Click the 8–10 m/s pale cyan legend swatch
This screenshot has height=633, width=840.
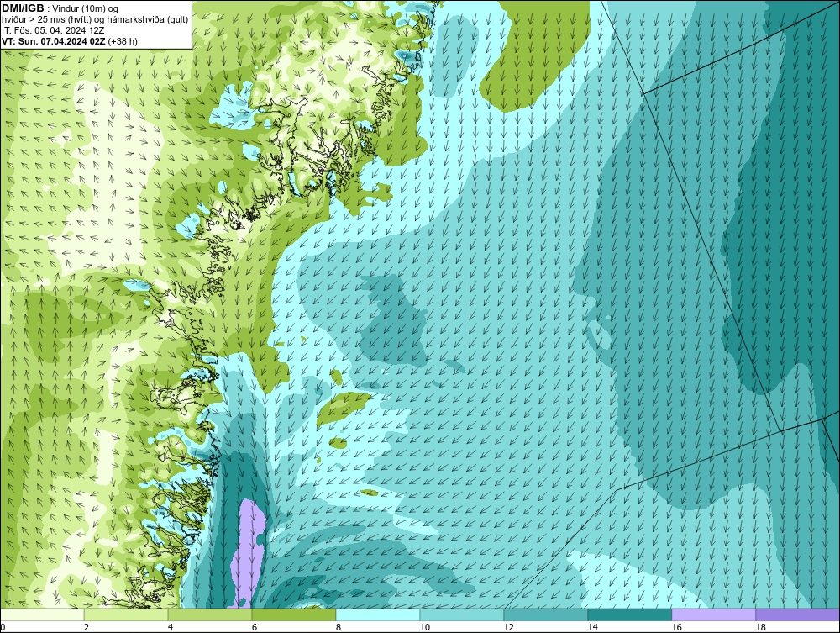click(378, 615)
